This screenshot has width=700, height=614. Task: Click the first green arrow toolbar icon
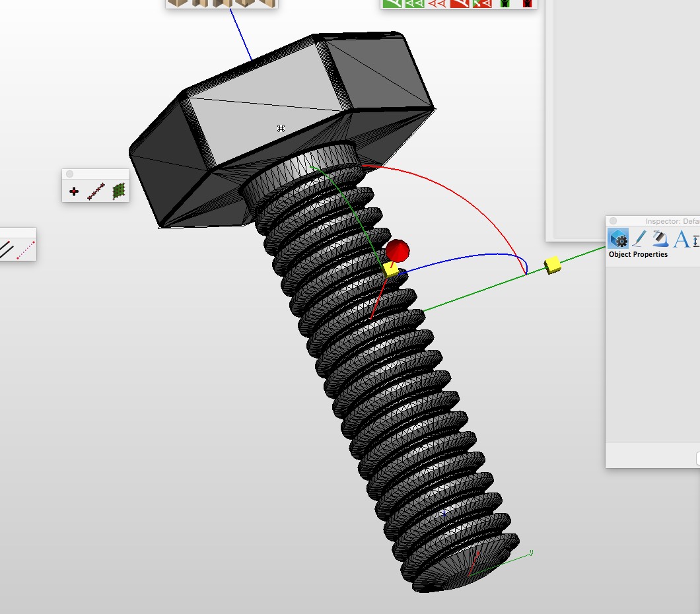pyautogui.click(x=393, y=3)
